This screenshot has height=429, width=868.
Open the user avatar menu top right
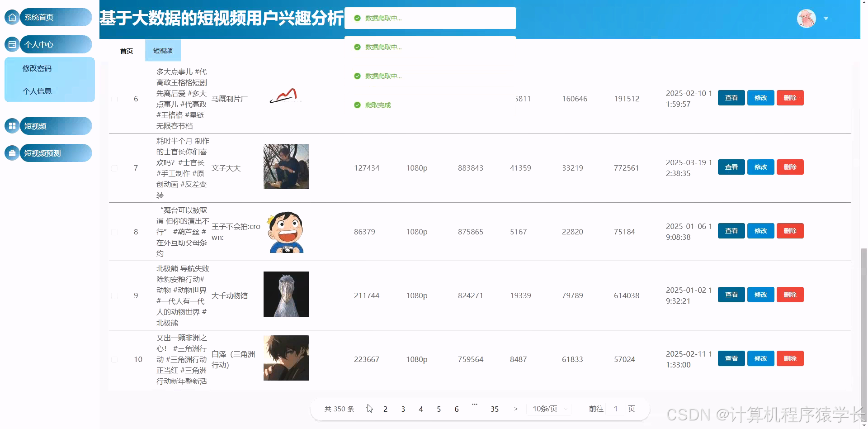click(806, 18)
